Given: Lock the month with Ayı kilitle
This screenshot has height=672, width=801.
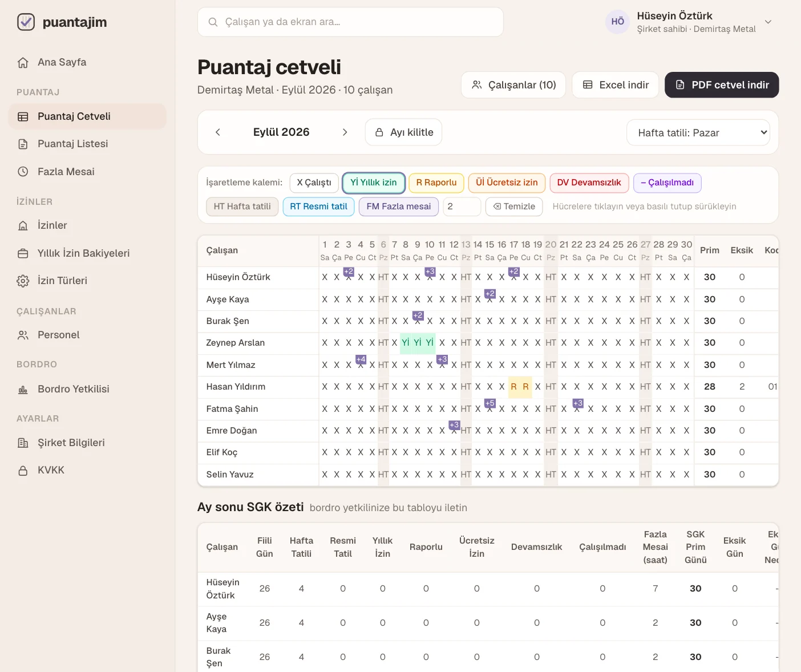Looking at the screenshot, I should (x=404, y=132).
